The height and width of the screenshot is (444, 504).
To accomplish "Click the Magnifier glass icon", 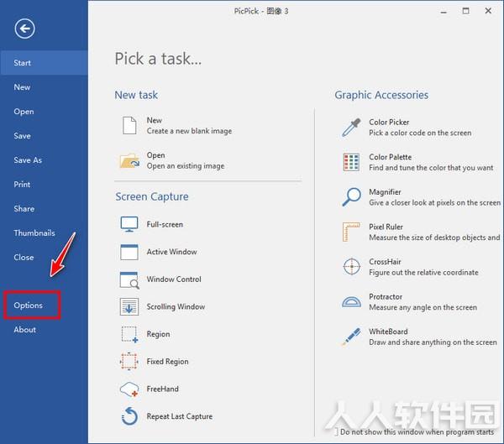I will (351, 197).
